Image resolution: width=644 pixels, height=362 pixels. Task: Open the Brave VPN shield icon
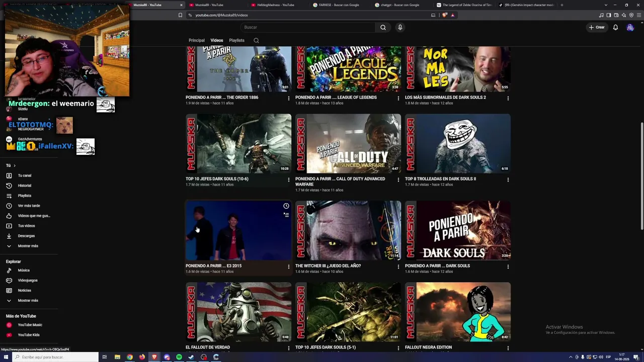[x=631, y=15]
